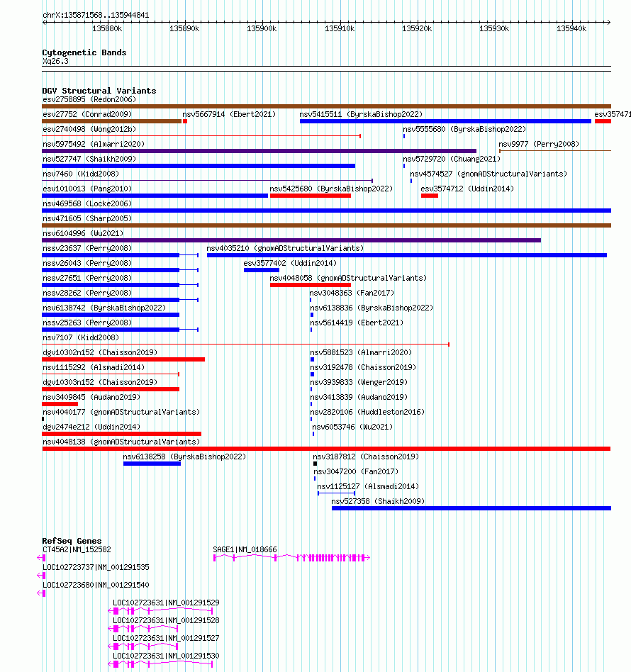This screenshot has width=631, height=672.
Task: Click nssv26043 (Perry2008) label
Action: pyautogui.click(x=87, y=263)
